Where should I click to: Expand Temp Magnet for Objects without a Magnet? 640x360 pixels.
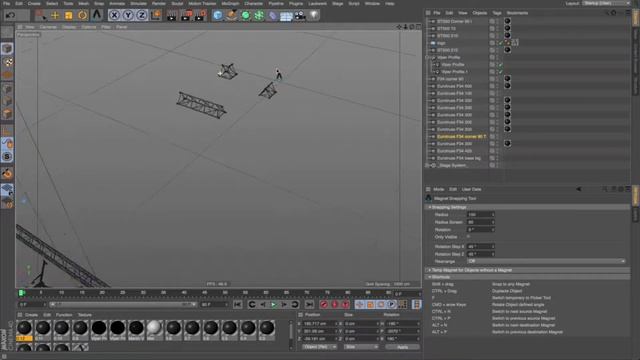click(429, 270)
